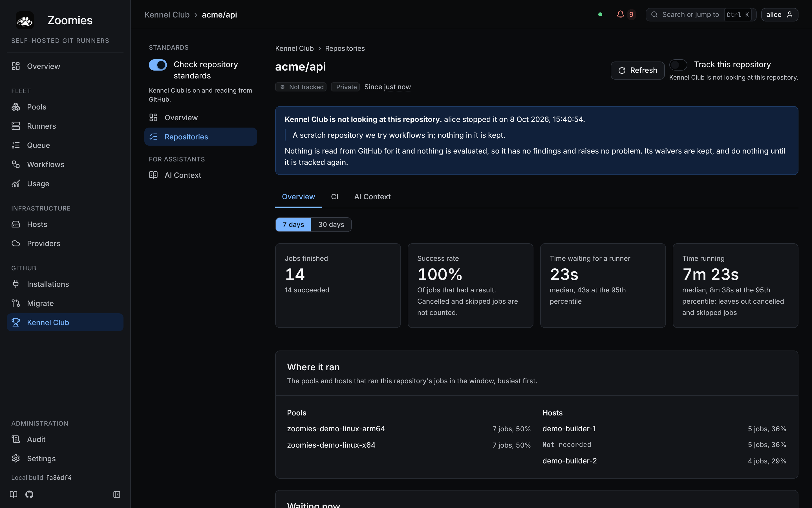Open alice user account menu
Image resolution: width=812 pixels, height=508 pixels.
780,14
